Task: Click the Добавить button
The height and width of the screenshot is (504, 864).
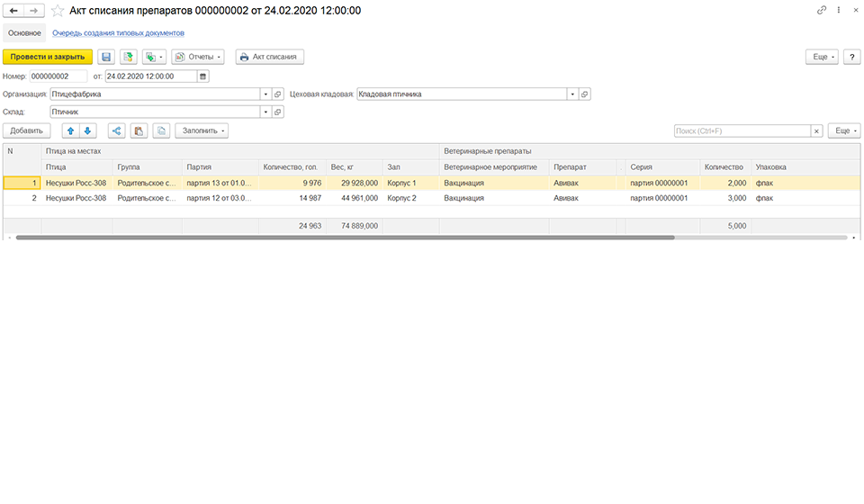Action: (x=26, y=130)
